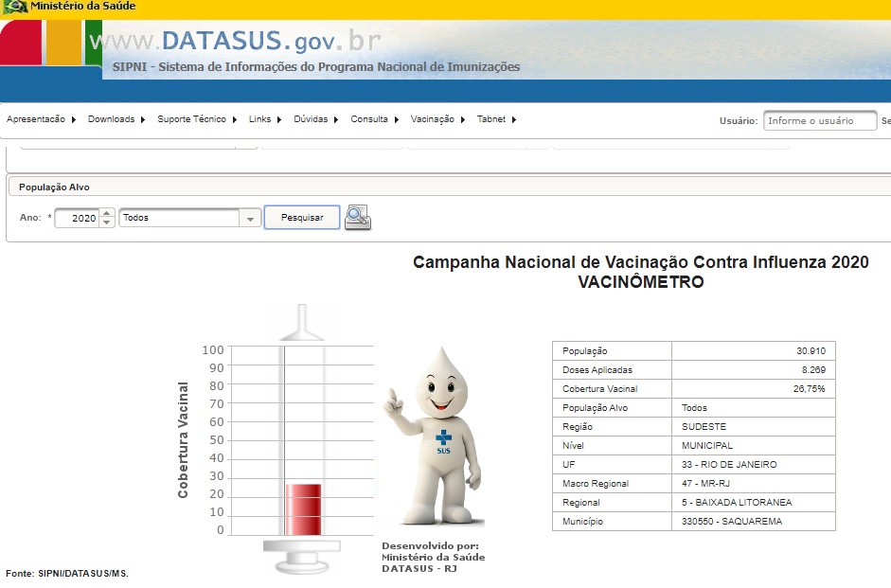Increase the year with the up stepper arrow
The width and height of the screenshot is (891, 588).
pyautogui.click(x=107, y=213)
